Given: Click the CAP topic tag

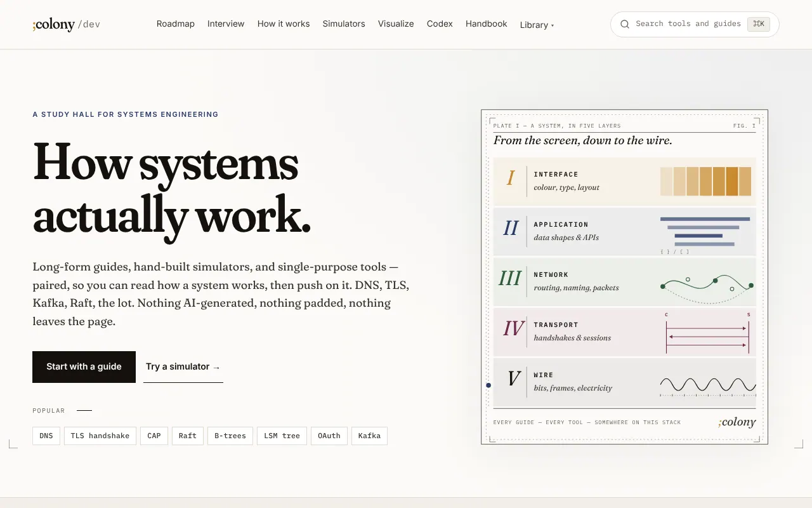Looking at the screenshot, I should [154, 436].
